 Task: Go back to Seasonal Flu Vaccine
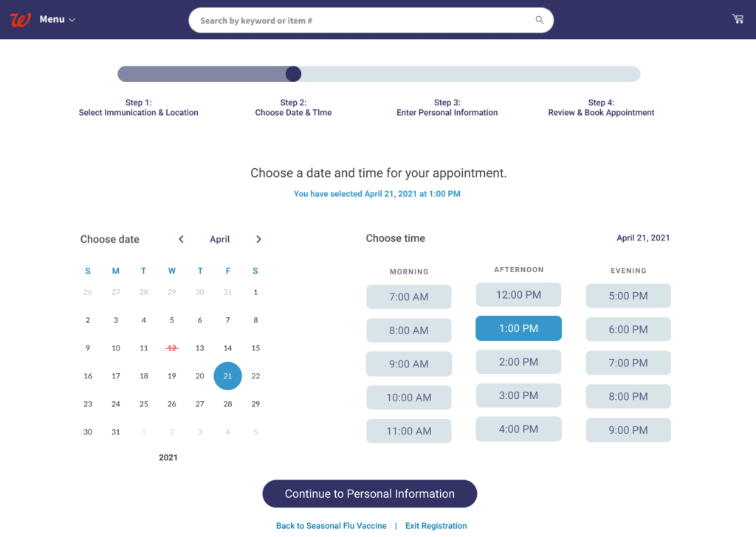(x=331, y=526)
